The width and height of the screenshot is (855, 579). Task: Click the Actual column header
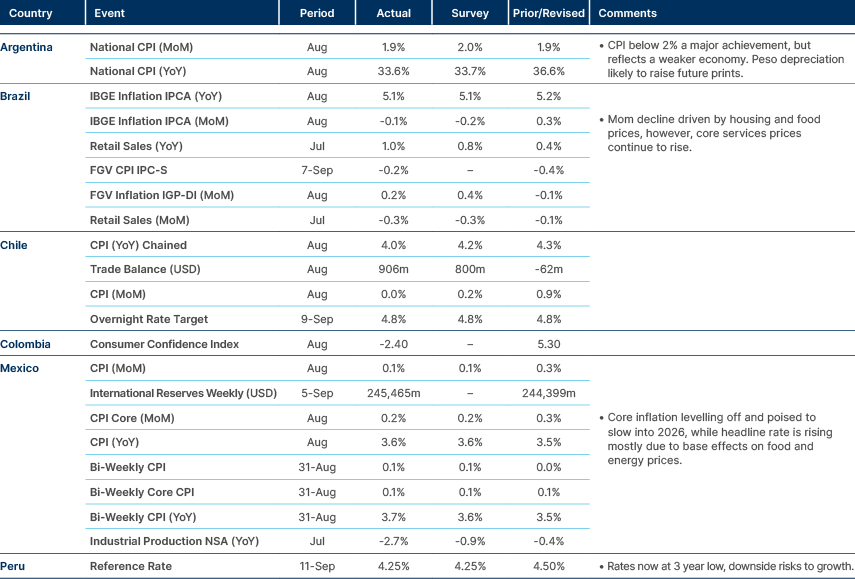(394, 13)
